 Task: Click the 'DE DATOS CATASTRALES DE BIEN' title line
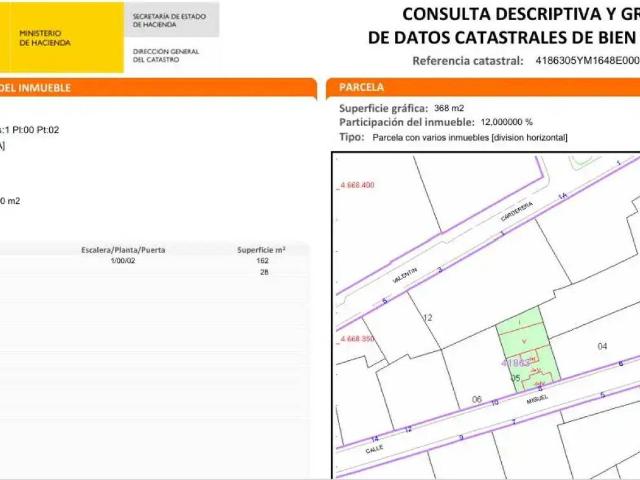pos(502,38)
